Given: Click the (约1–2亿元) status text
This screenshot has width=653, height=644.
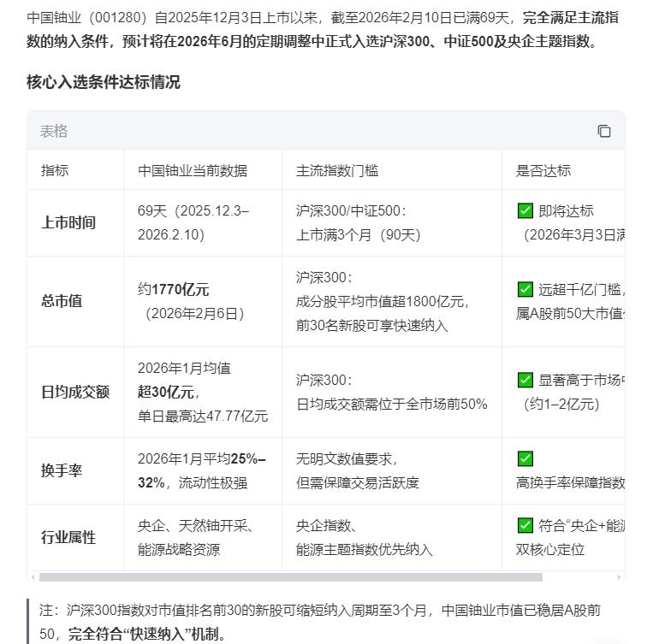Looking at the screenshot, I should pyautogui.click(x=561, y=404).
